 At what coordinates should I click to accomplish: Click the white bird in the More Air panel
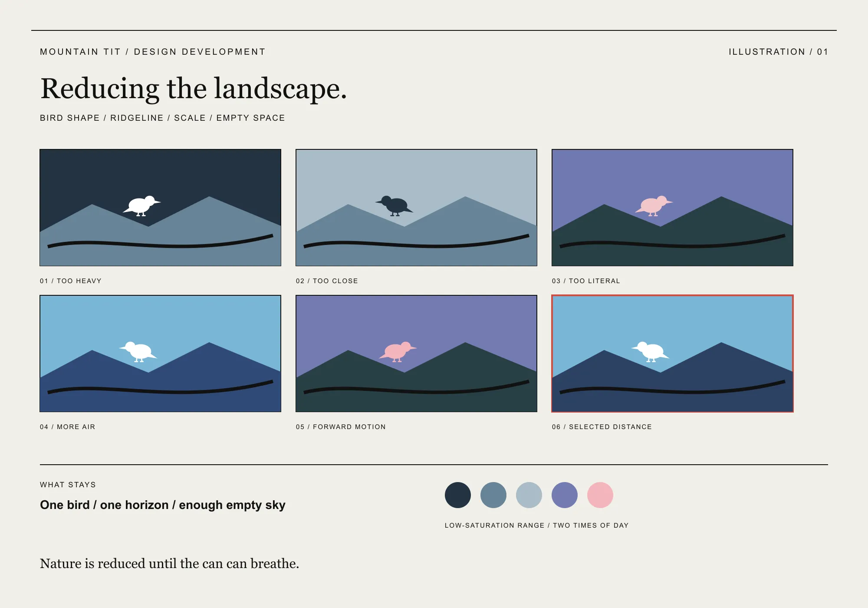pyautogui.click(x=138, y=351)
